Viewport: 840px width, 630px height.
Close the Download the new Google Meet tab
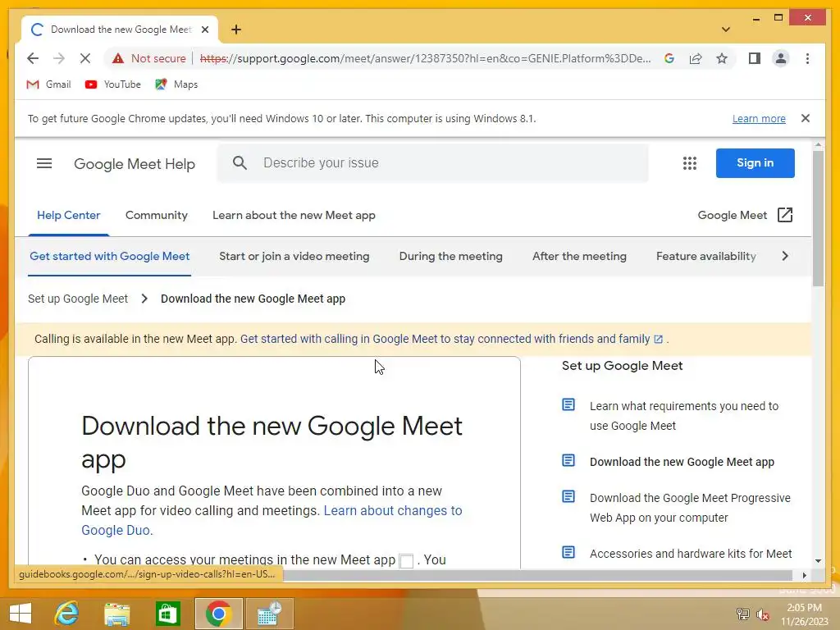click(x=204, y=30)
